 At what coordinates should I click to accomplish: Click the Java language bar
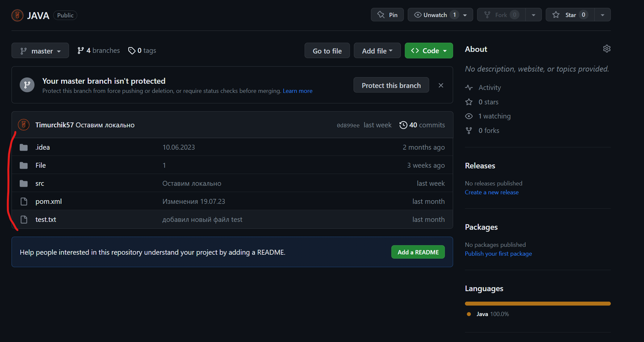click(538, 303)
